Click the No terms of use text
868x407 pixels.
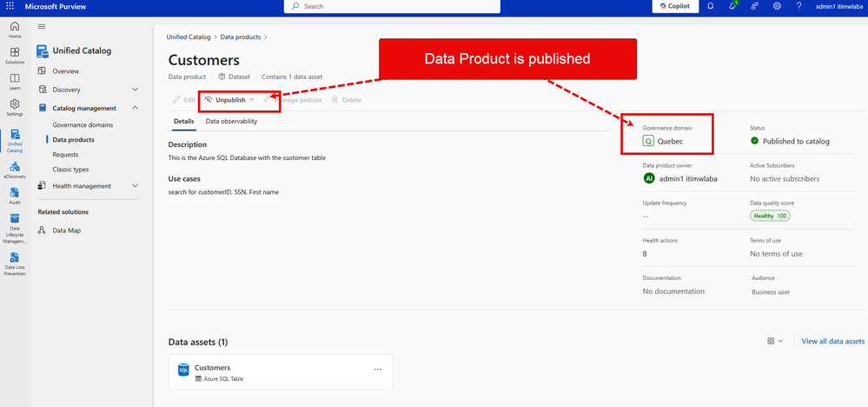[x=776, y=254]
